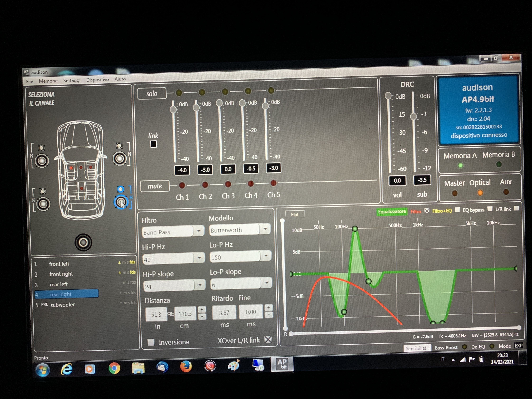Select the front right woofer speaker icon

point(120,158)
